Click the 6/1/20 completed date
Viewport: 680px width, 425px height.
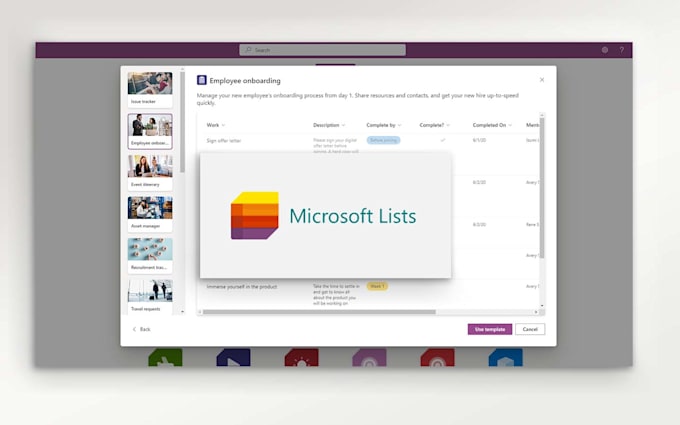(x=479, y=140)
